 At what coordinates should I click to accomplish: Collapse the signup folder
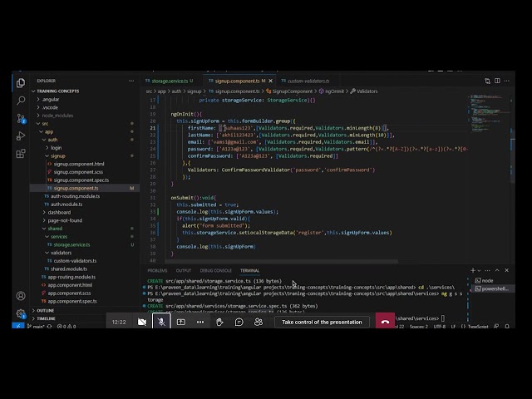(57, 155)
